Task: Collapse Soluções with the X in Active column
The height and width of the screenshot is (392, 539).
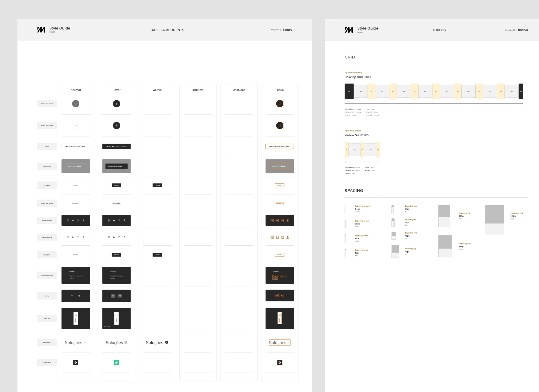Action: [167, 342]
